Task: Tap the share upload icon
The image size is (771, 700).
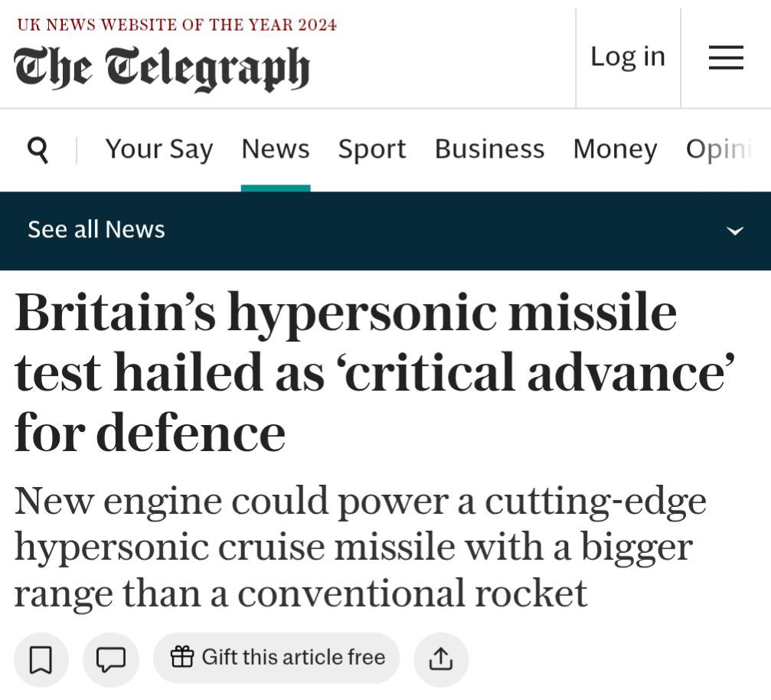Action: [441, 659]
